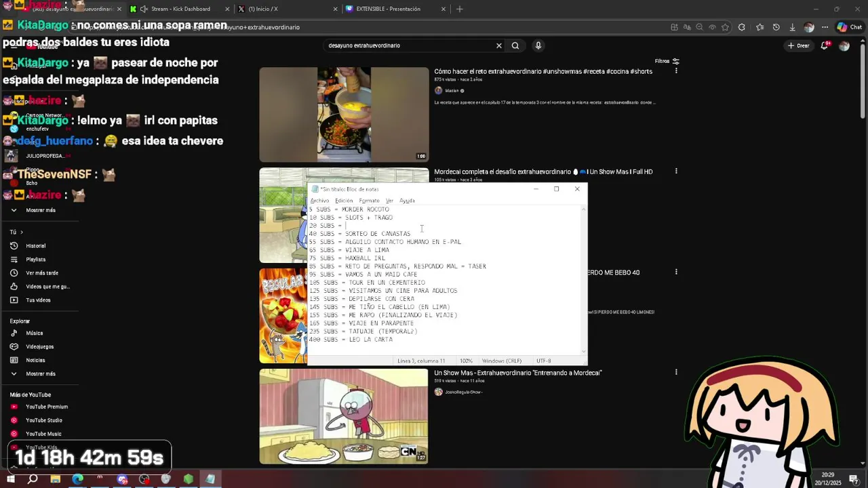
Task: Open more options for Mordecai completa video
Action: 676,171
